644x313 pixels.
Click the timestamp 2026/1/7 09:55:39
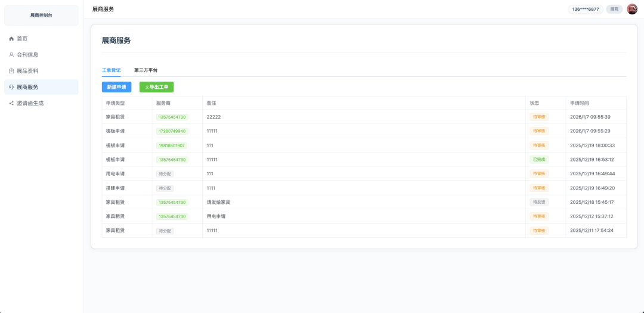[590, 117]
